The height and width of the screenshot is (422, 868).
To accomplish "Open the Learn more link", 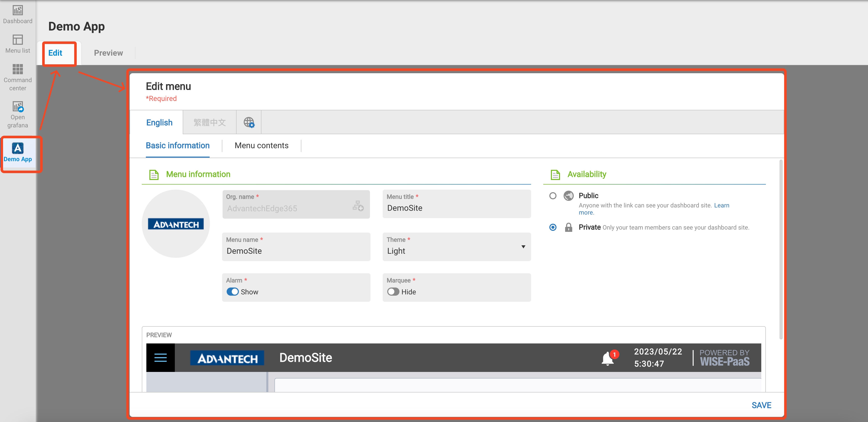I will tap(721, 205).
